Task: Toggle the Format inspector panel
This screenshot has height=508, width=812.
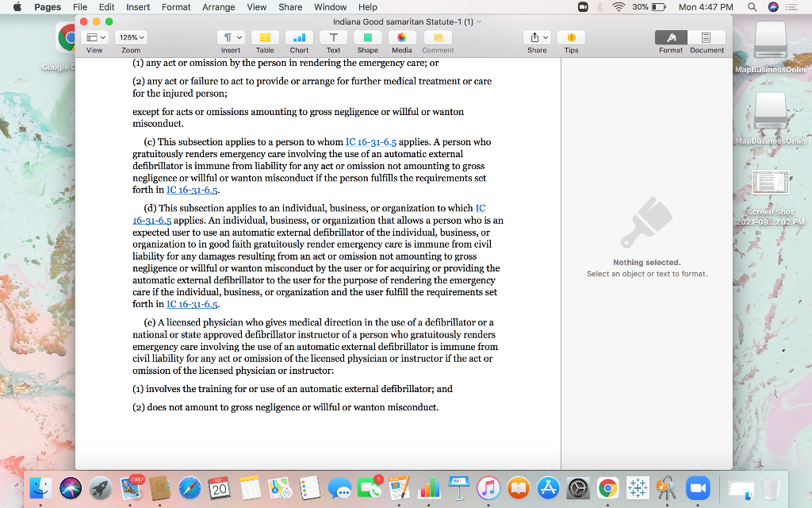Action: 671,37
